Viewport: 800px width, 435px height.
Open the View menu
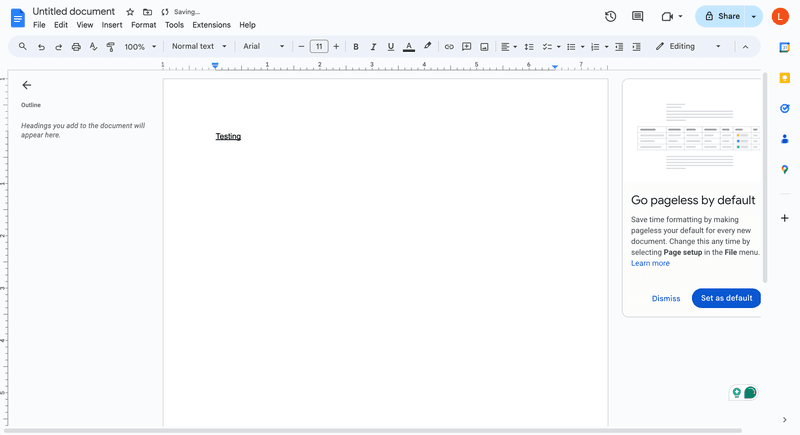85,25
